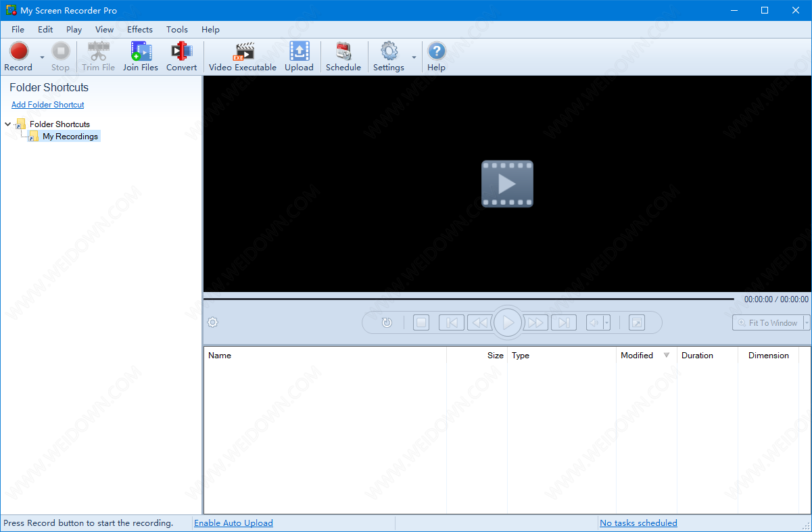Fast forward the video playback
The image size is (812, 532).
tap(537, 323)
